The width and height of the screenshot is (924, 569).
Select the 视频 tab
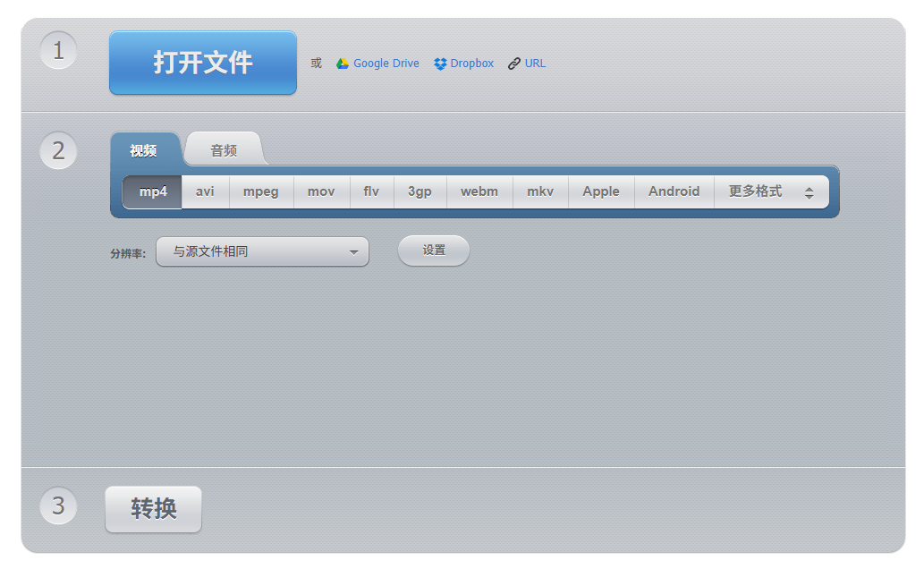[x=144, y=149]
